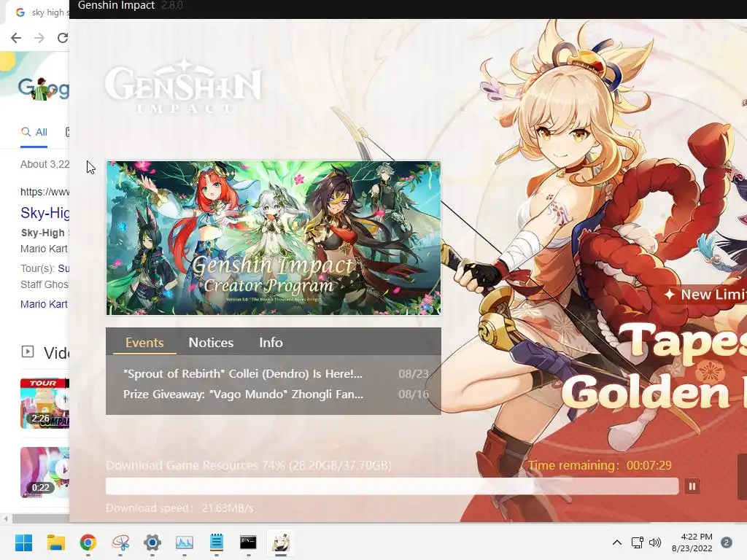Open the Command Prompt taskbar icon
747x560 pixels.
[x=248, y=542]
